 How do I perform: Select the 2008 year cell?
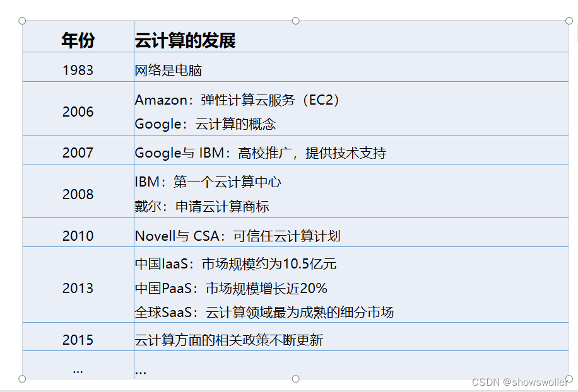tap(78, 192)
